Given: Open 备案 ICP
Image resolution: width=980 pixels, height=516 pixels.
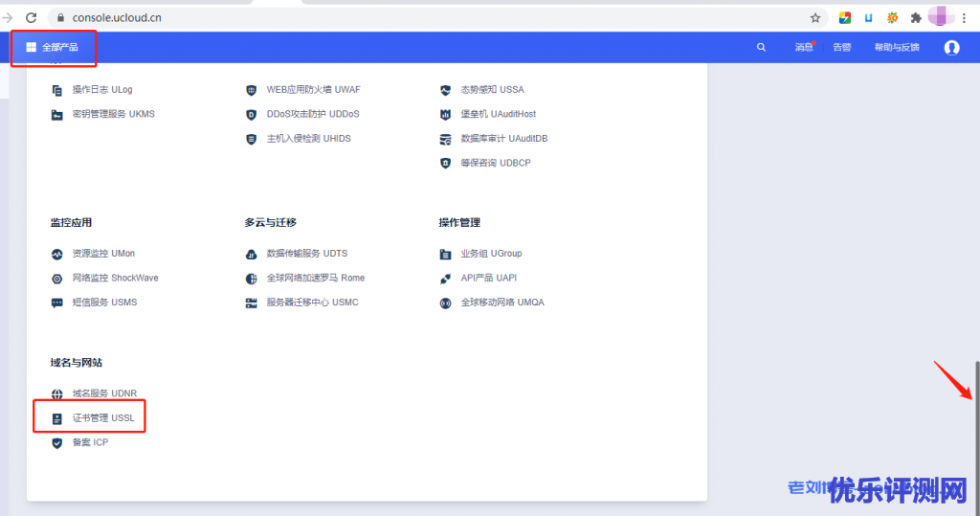Looking at the screenshot, I should [90, 442].
